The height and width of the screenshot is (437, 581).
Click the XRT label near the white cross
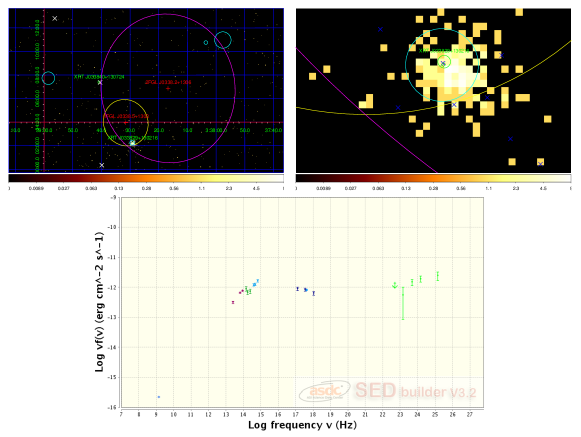tap(99, 77)
